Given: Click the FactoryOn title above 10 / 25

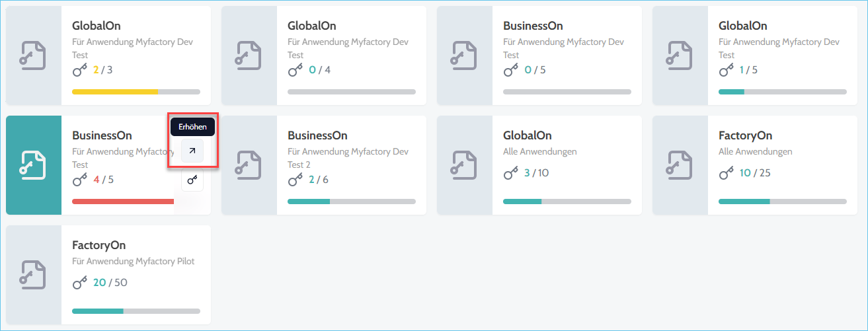Looking at the screenshot, I should coord(746,135).
